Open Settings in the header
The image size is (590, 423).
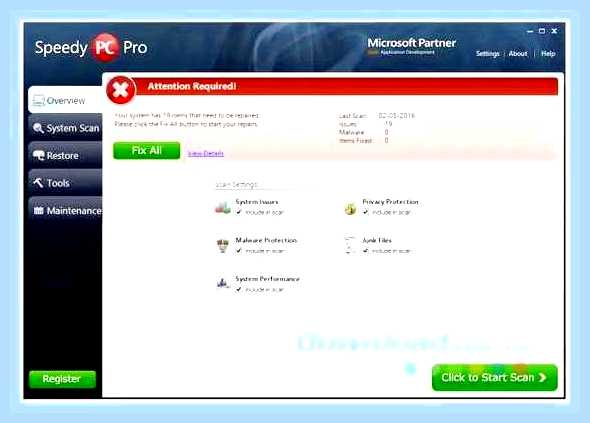[x=487, y=53]
